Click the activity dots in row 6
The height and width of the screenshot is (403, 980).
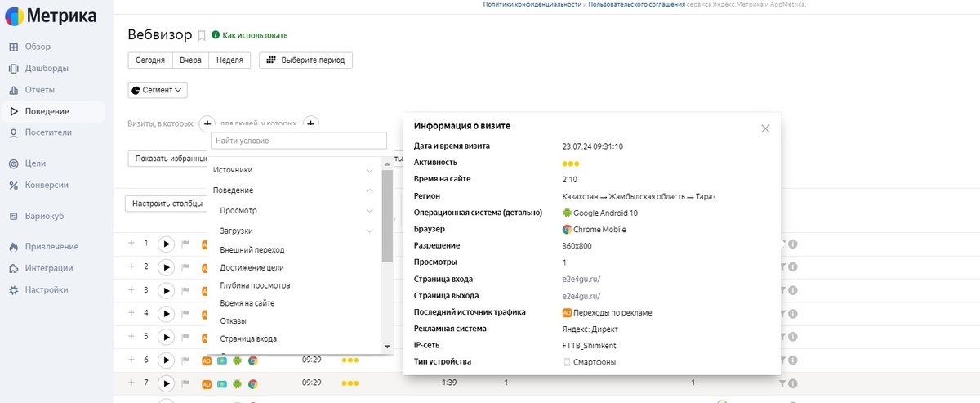click(x=350, y=360)
